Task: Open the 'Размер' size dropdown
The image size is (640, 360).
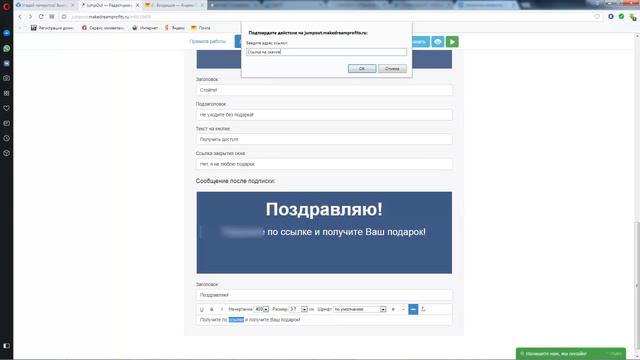Action: coord(298,309)
